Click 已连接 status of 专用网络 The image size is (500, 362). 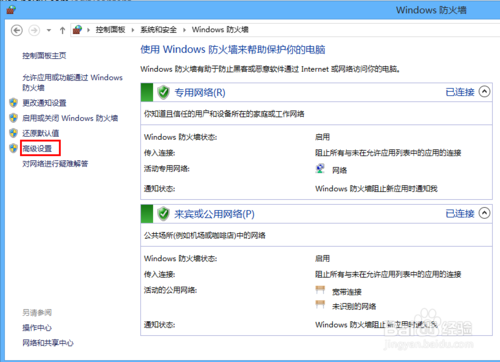tap(460, 92)
